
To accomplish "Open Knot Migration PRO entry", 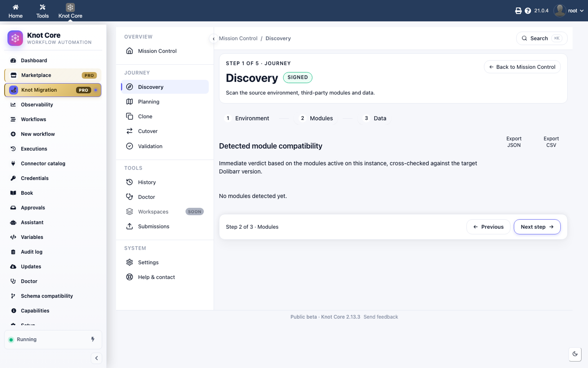I will (x=53, y=90).
